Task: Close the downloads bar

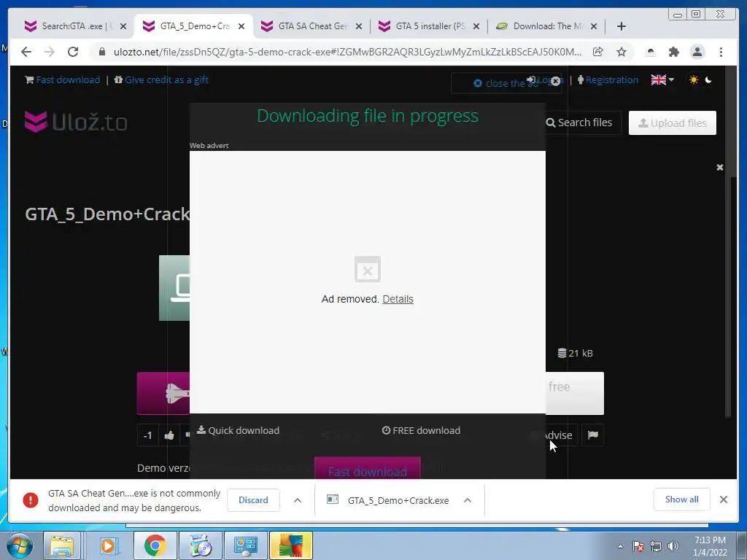Action: 723,499
